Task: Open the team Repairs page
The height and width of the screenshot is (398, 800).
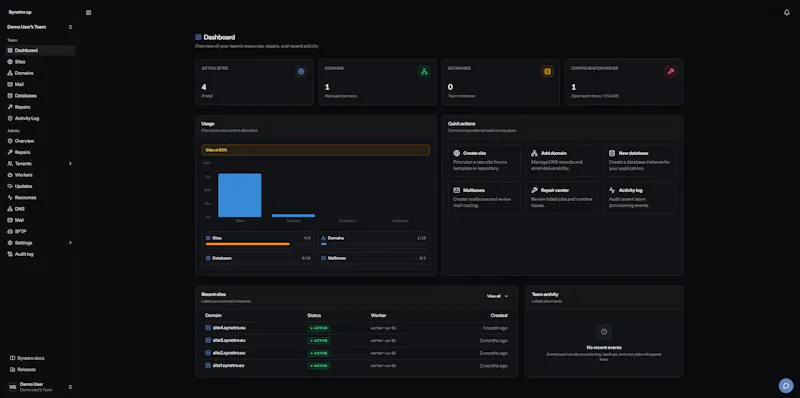Action: 40,107
